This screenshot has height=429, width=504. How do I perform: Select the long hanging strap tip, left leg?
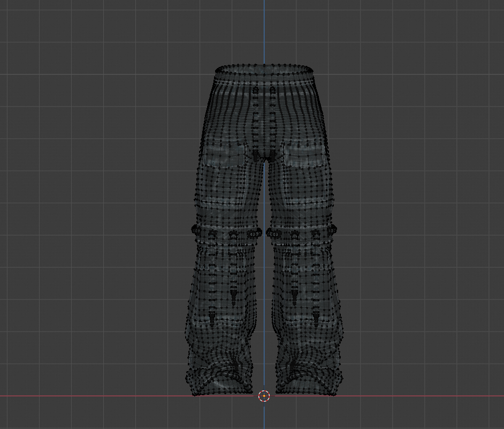(x=211, y=320)
